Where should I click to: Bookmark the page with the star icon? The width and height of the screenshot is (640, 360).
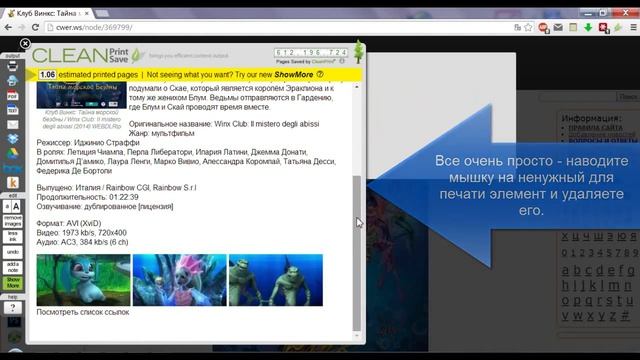pos(529,27)
